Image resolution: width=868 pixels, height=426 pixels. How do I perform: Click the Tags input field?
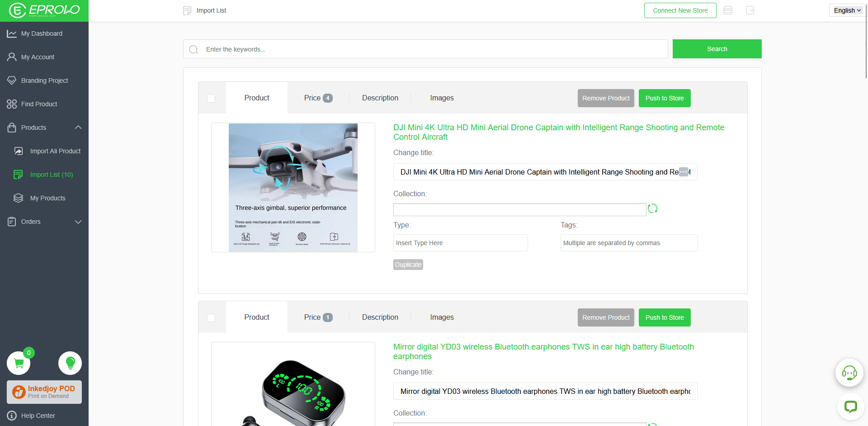point(629,243)
